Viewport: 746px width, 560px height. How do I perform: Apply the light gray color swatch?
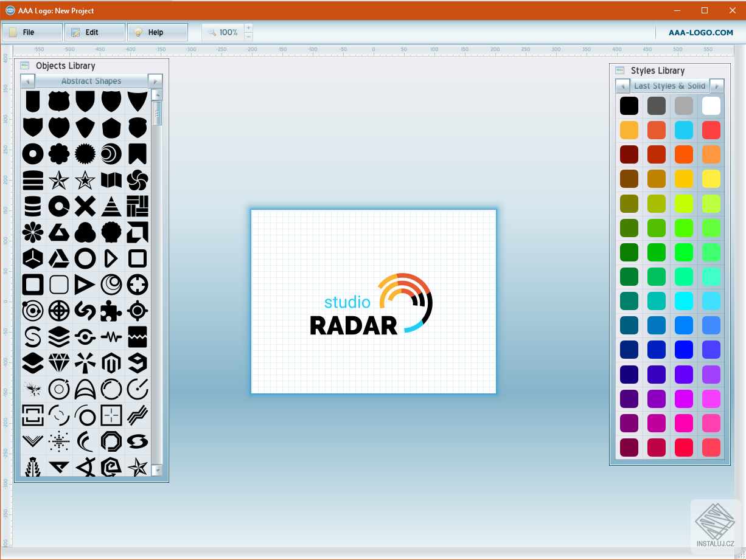point(684,106)
